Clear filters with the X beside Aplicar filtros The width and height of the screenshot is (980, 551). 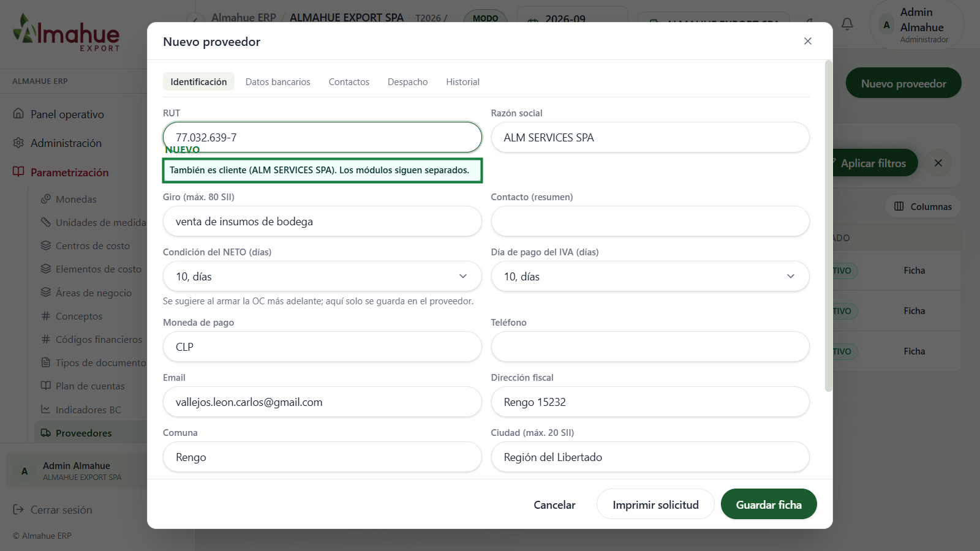pos(938,163)
